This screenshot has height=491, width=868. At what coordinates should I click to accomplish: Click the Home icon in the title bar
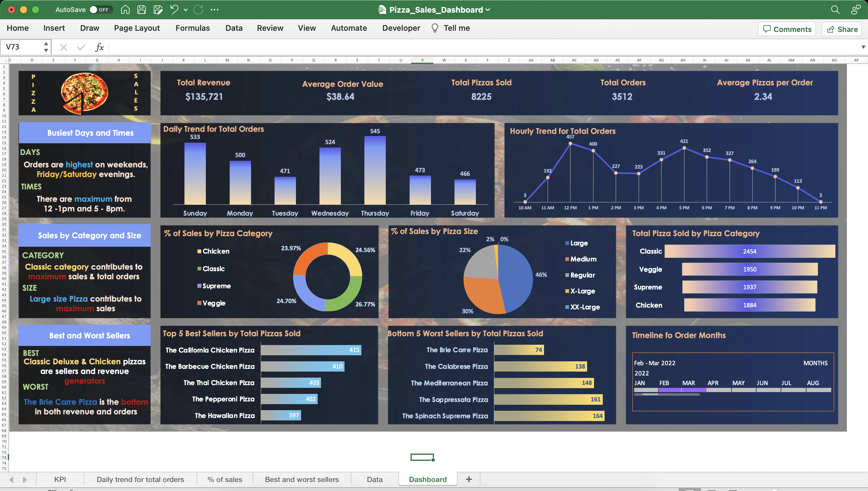click(125, 9)
